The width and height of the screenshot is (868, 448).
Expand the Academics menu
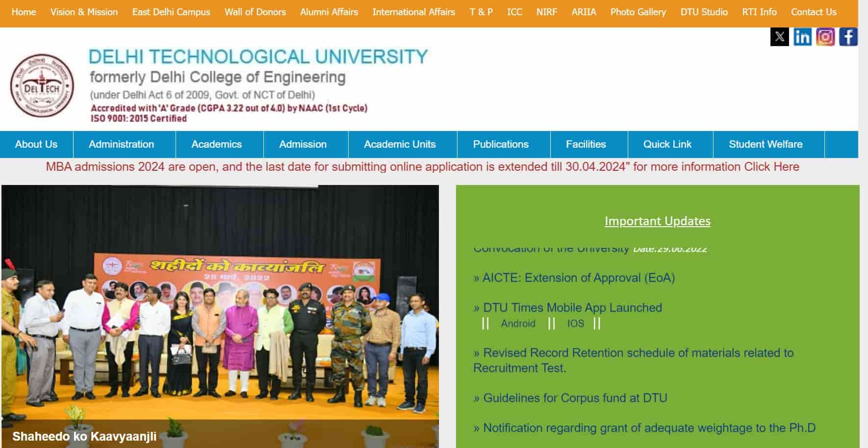pyautogui.click(x=216, y=144)
